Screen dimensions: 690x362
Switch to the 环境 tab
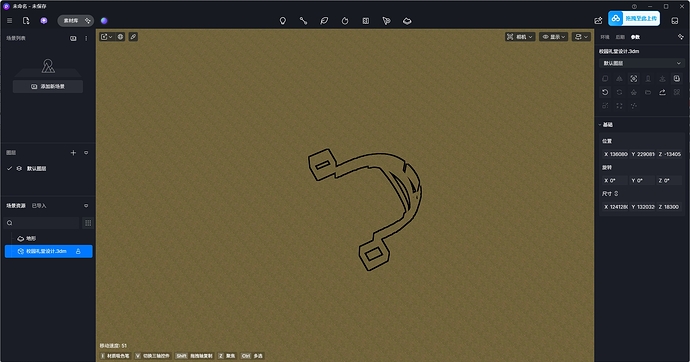(605, 37)
